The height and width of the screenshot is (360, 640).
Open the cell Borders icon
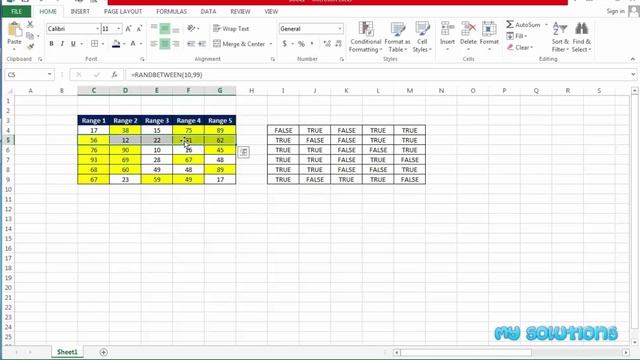tap(95, 44)
